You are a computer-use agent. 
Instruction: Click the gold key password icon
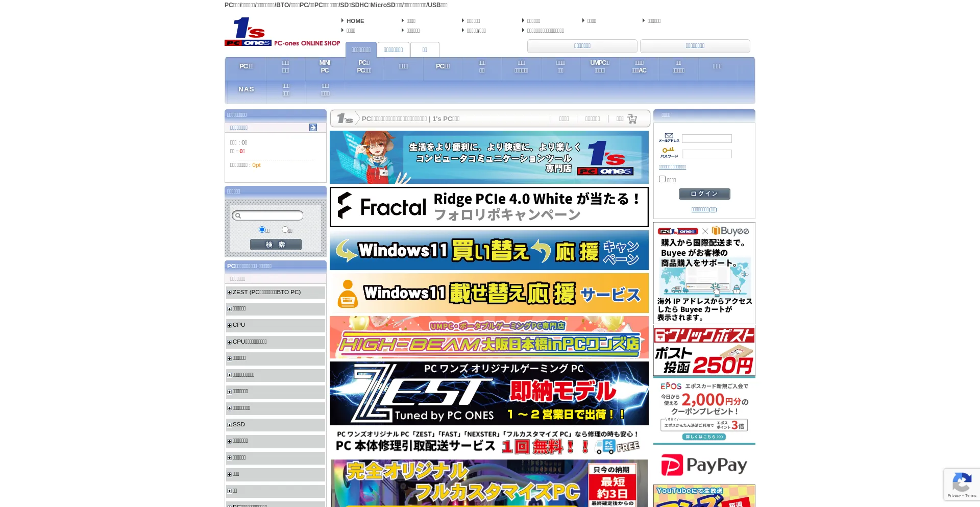click(668, 151)
